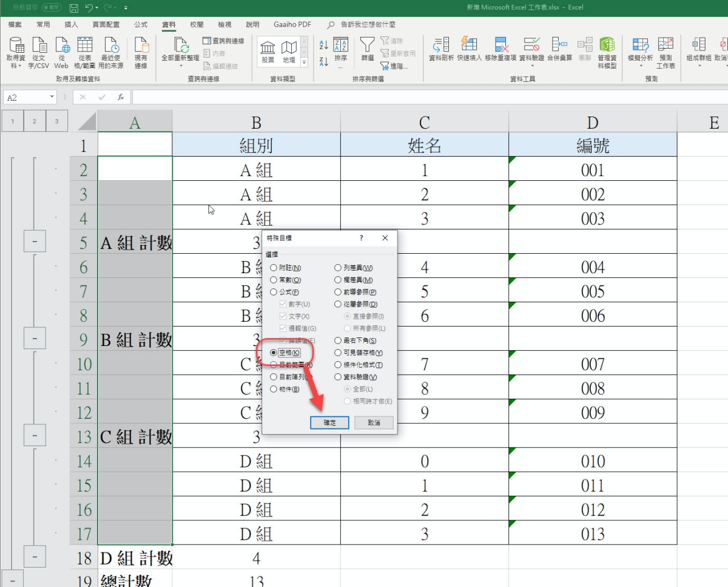Image resolution: width=728 pixels, height=587 pixels.
Task: Click outline level 2 button
Action: [x=35, y=121]
